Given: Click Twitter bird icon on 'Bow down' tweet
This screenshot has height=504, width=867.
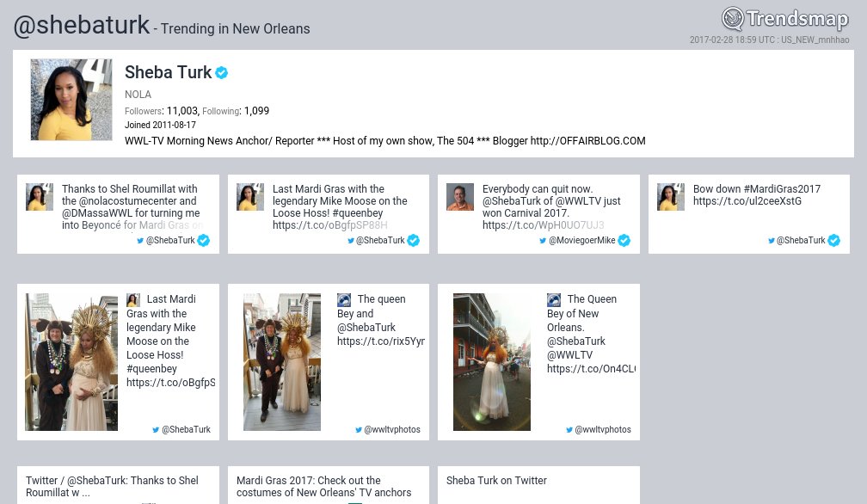Looking at the screenshot, I should (772, 241).
